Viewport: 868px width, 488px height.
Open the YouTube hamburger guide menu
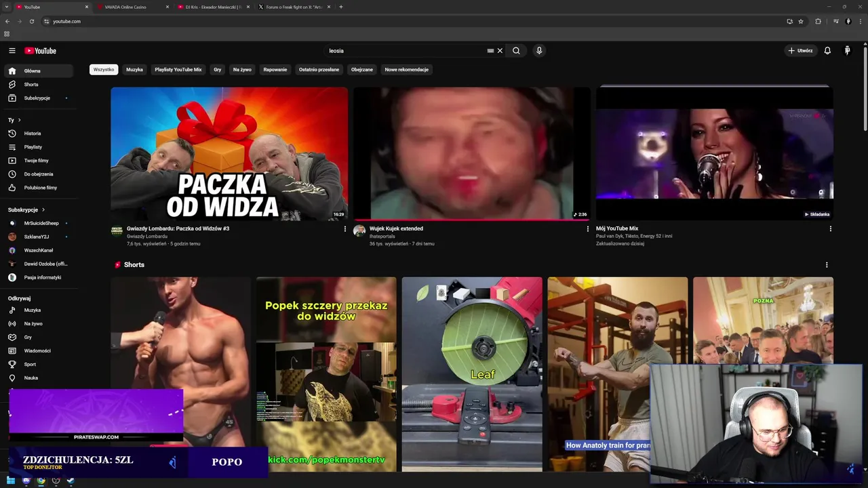[12, 51]
